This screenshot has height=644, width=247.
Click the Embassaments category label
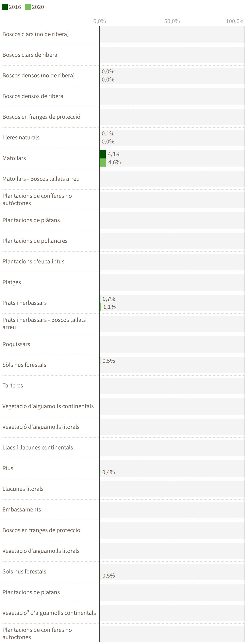pos(22,509)
